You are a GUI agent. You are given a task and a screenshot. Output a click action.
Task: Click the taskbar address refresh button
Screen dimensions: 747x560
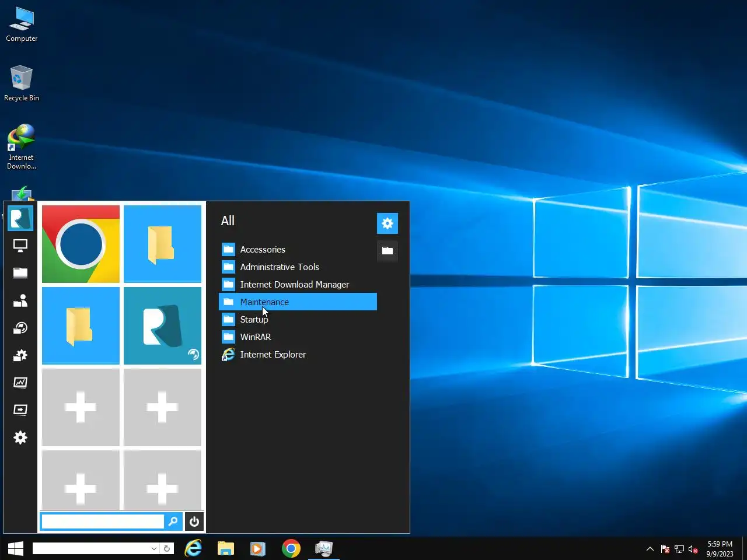pyautogui.click(x=167, y=548)
